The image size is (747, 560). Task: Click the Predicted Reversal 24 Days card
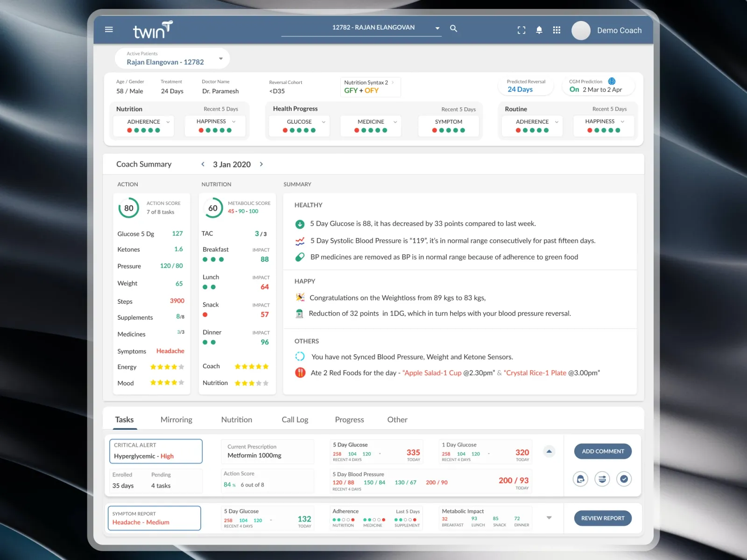click(x=526, y=86)
